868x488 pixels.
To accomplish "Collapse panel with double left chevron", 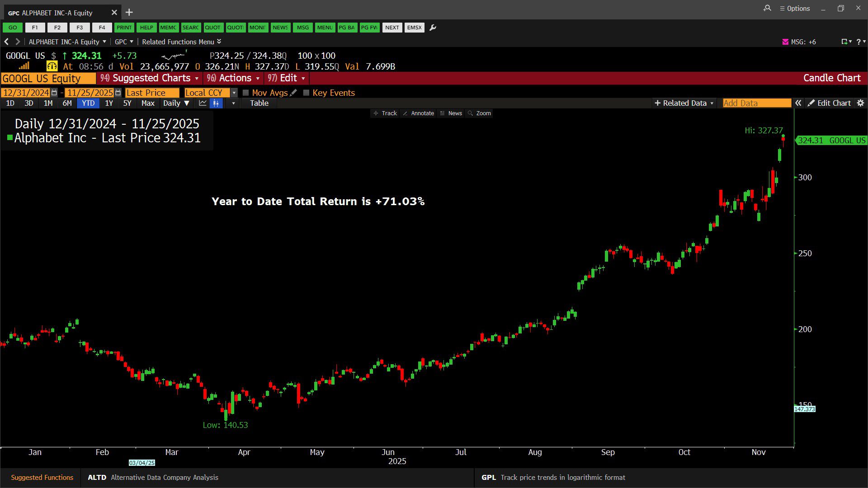I will tap(798, 103).
